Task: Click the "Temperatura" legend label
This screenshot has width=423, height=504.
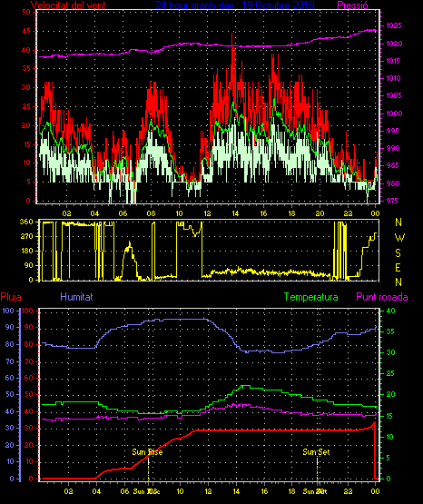Action: [x=311, y=297]
